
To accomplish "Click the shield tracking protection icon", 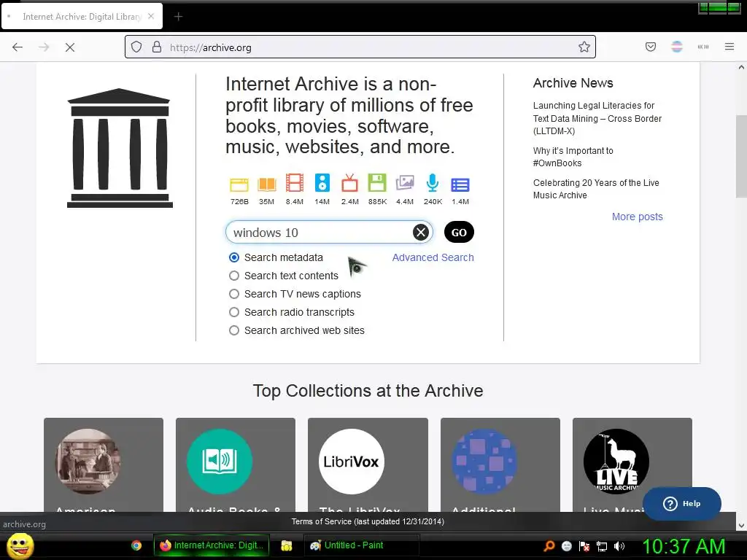I will (x=136, y=47).
